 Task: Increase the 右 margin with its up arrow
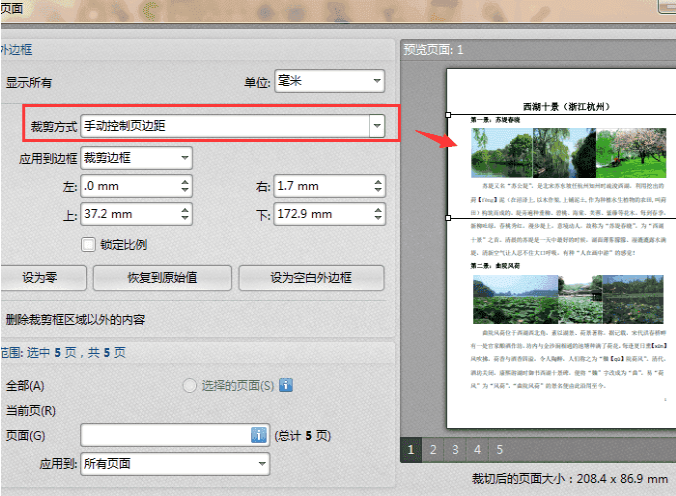pyautogui.click(x=378, y=182)
